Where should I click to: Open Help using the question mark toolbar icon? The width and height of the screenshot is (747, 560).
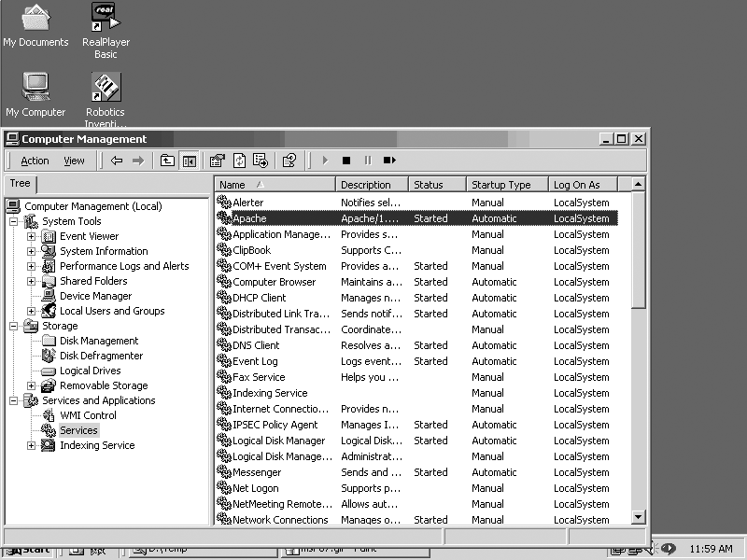[287, 161]
